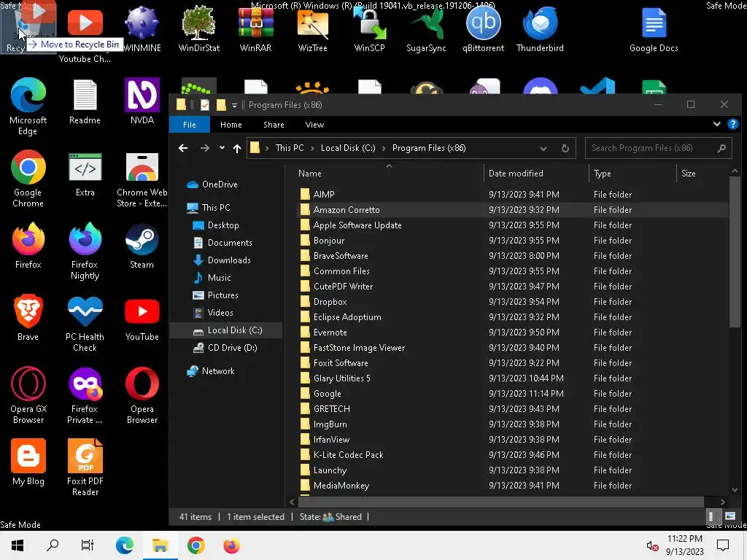
Task: Switch to the Share ribbon tab
Action: coord(274,124)
